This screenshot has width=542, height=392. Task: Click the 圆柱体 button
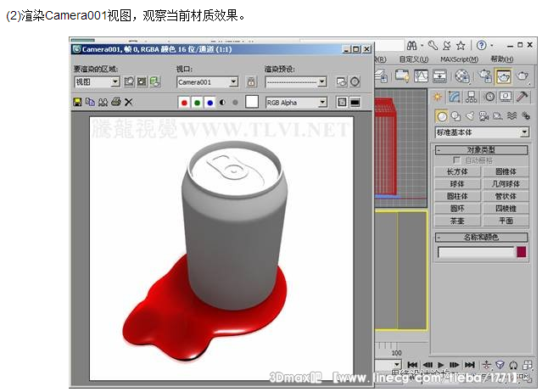(x=457, y=196)
